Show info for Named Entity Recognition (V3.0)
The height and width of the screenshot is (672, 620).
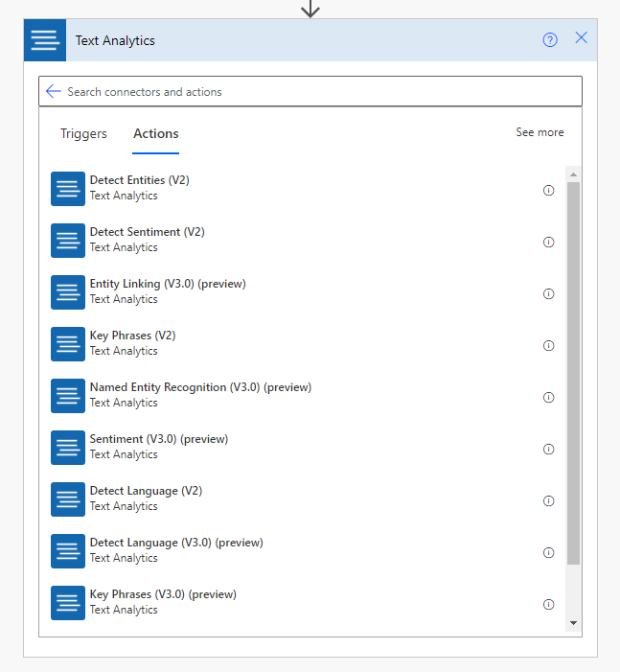pos(548,398)
